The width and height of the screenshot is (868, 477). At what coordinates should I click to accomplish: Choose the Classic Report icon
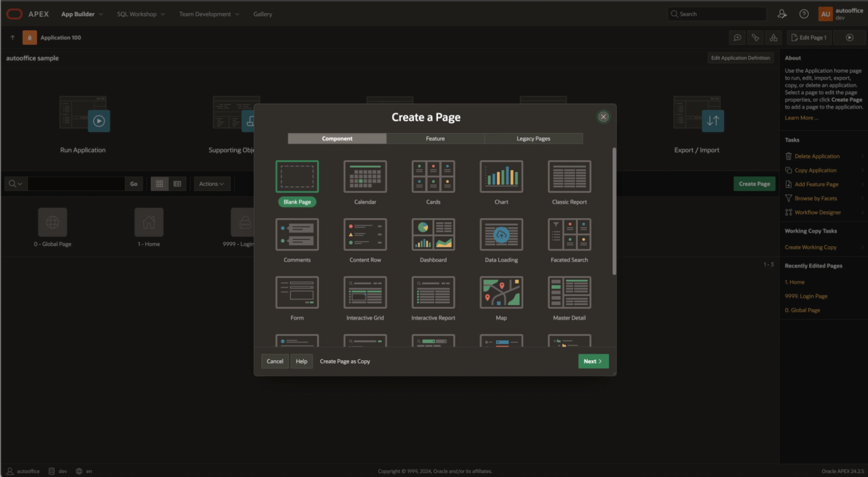click(x=569, y=176)
